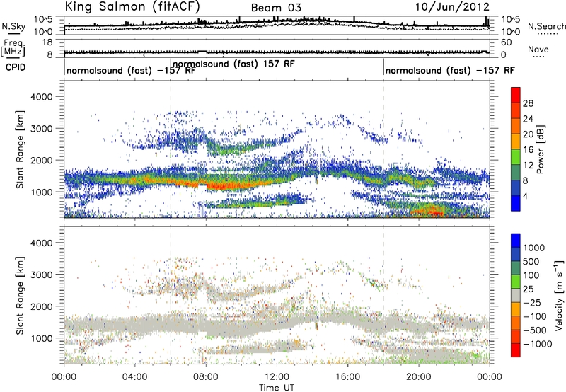The image size is (566, 392).
Task: Click the '12:00' time axis tick
Action: (x=277, y=377)
